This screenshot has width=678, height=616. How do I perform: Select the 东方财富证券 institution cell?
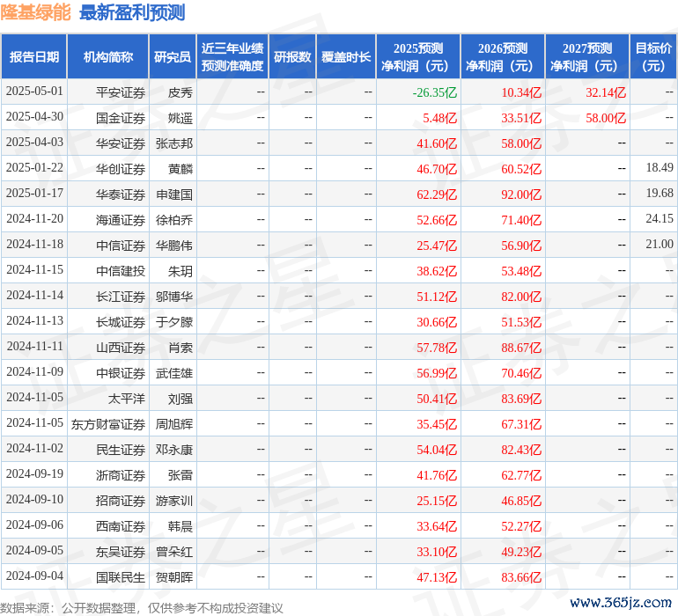[108, 424]
